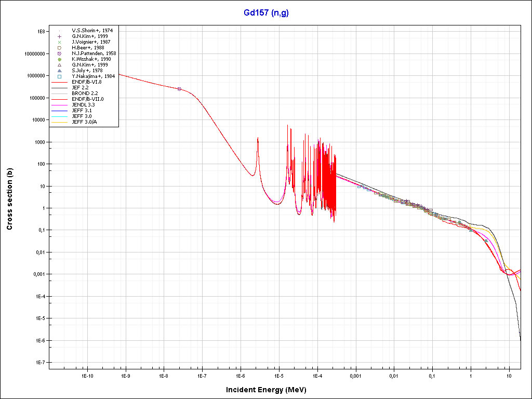Screen dimensions: 532x399
Task: Select the ENDF/B-VI.8 legend label
Action: 86,82
